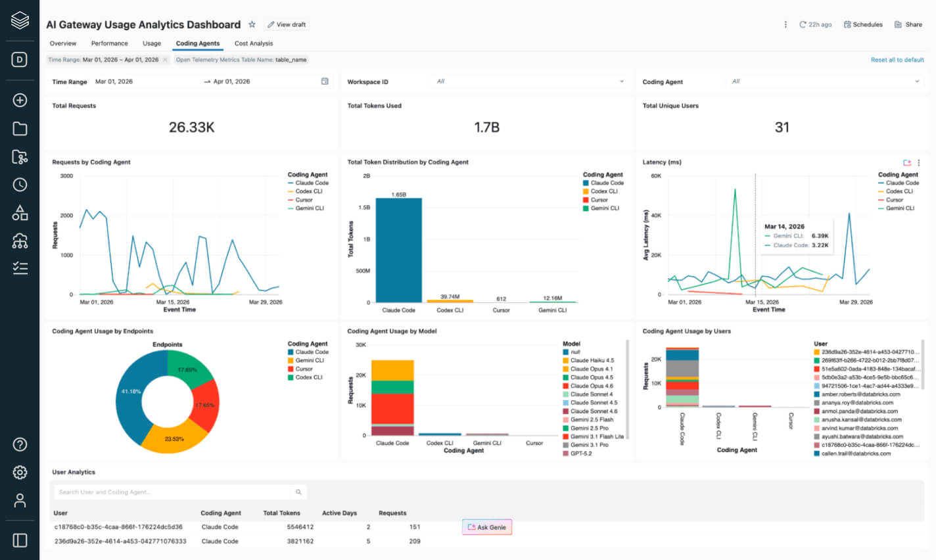
Task: Switch to the Performance tab
Action: point(110,43)
